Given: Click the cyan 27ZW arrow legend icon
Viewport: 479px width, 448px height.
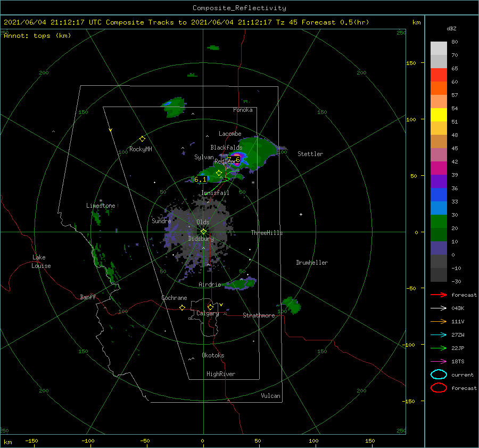Looking at the screenshot, I should tap(439, 335).
